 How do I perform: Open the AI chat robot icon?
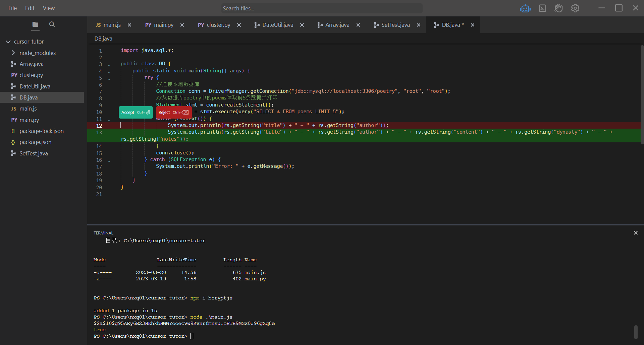pos(525,8)
